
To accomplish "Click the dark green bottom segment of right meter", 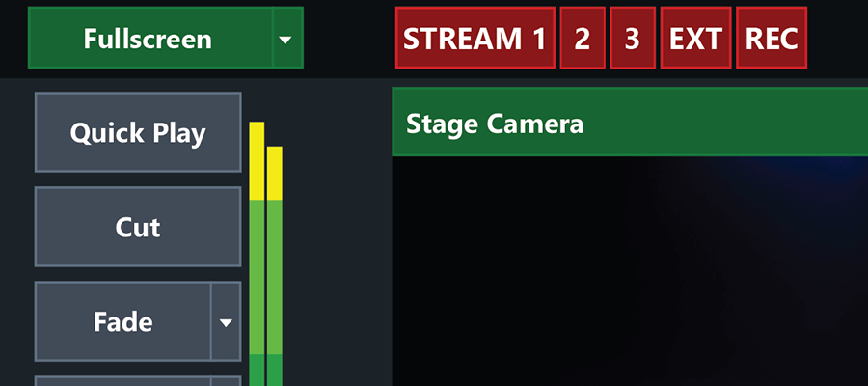I will (x=274, y=371).
